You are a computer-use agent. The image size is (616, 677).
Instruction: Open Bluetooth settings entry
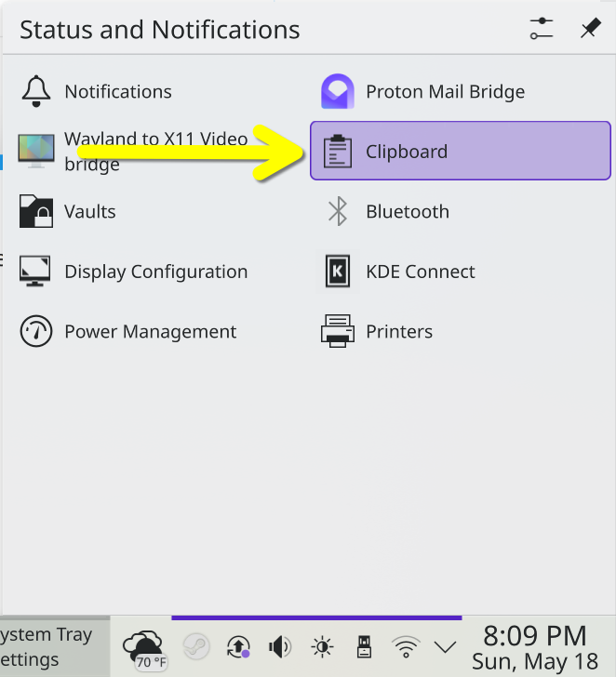(x=460, y=211)
